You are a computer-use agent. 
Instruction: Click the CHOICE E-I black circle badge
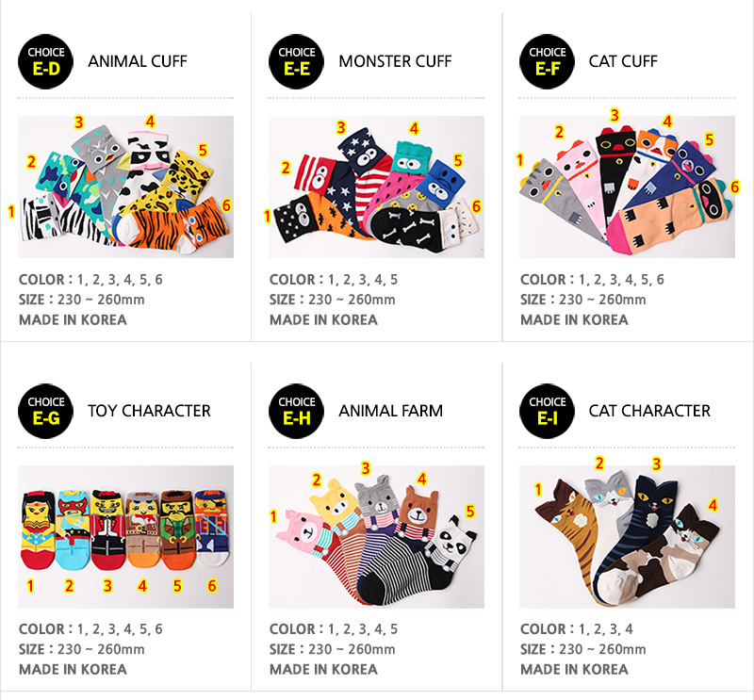coord(548,411)
